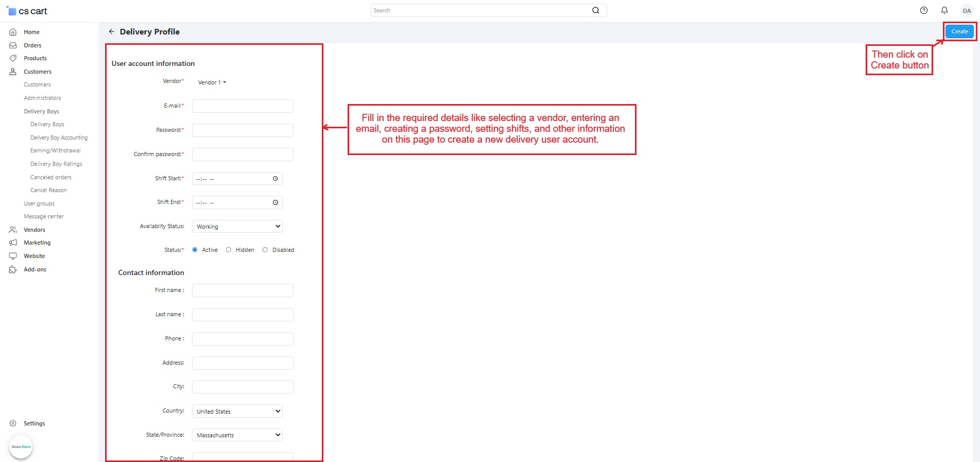Click the Settings gear in sidebar
Image resolution: width=980 pixels, height=462 pixels.
(x=13, y=423)
